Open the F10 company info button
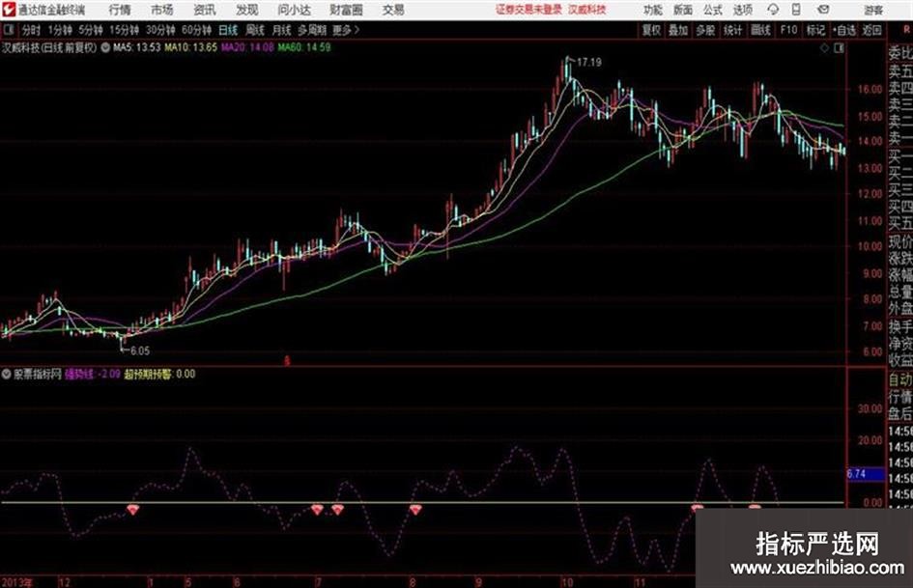 pyautogui.click(x=789, y=30)
